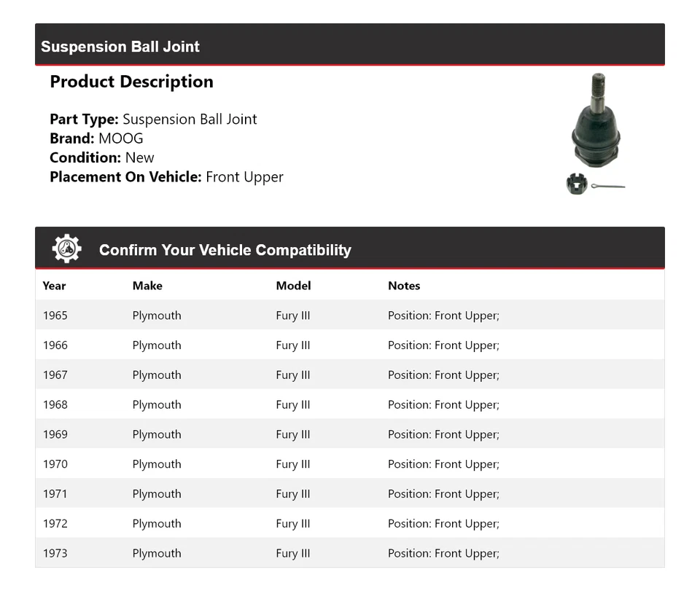Click the Suspension Ball Joint header bar
Screen dimensions: 700x591
pyautogui.click(x=349, y=46)
